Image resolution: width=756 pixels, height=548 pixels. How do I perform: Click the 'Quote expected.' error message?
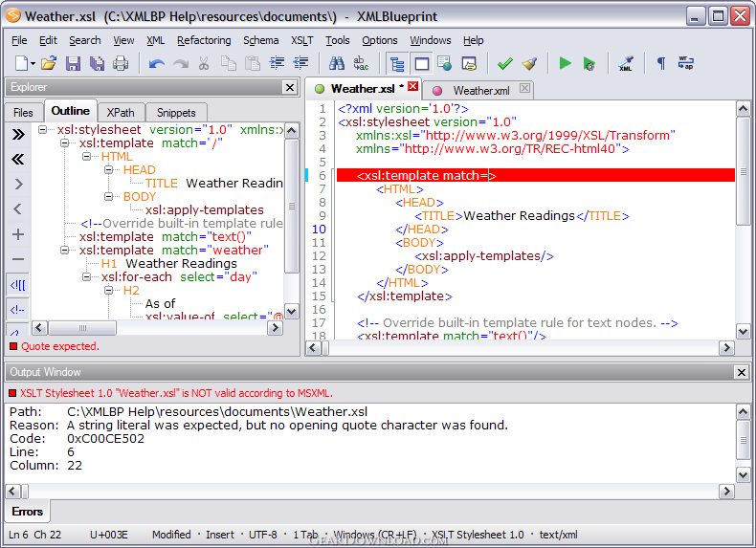[59, 346]
